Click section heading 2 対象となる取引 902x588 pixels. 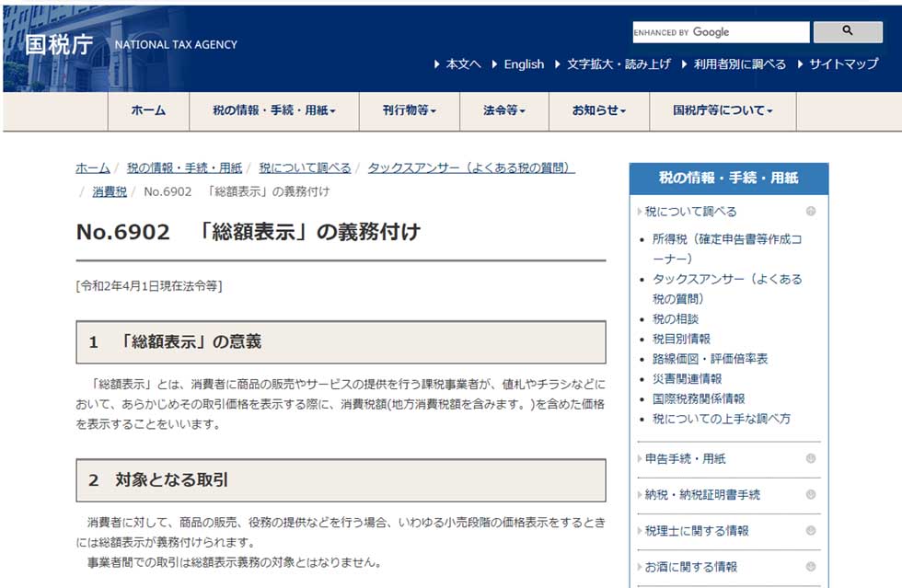coord(341,480)
